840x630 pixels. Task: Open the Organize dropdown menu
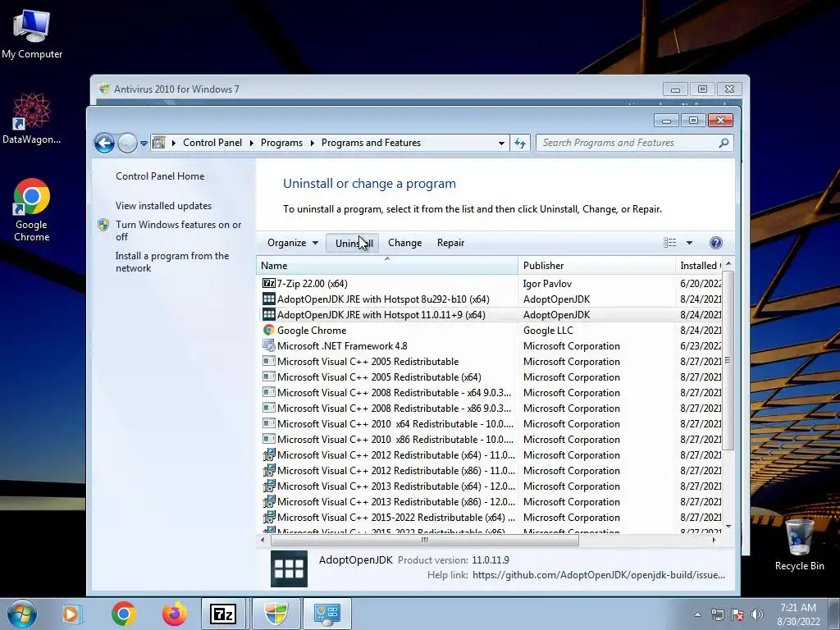tap(293, 243)
